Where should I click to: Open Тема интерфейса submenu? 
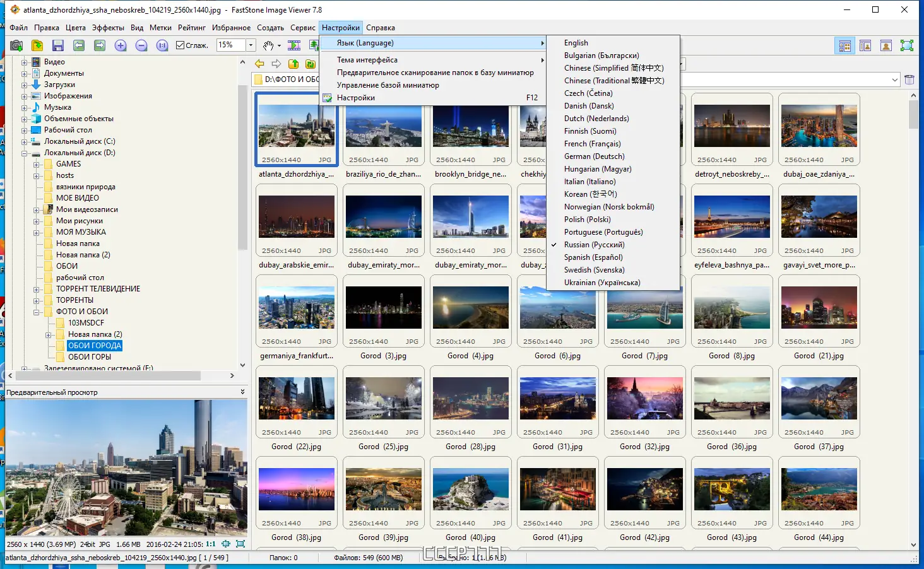point(367,60)
